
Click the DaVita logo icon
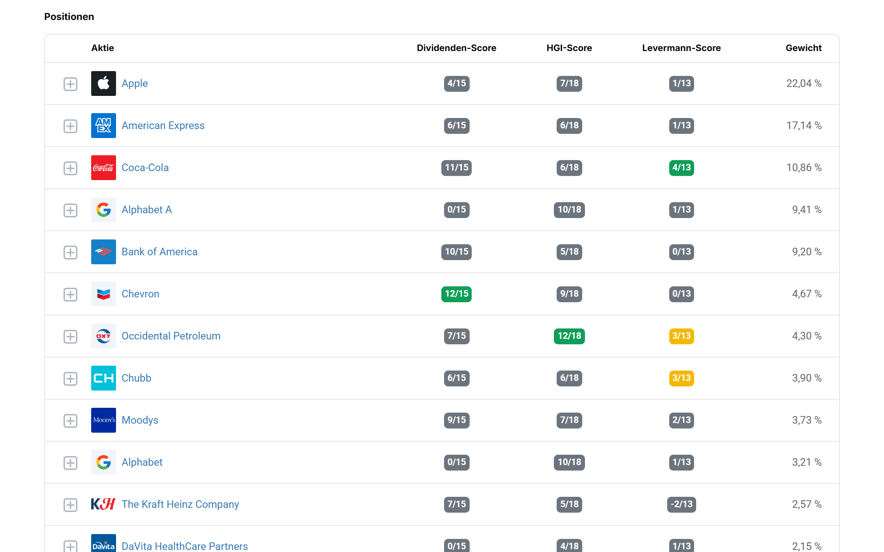[103, 544]
